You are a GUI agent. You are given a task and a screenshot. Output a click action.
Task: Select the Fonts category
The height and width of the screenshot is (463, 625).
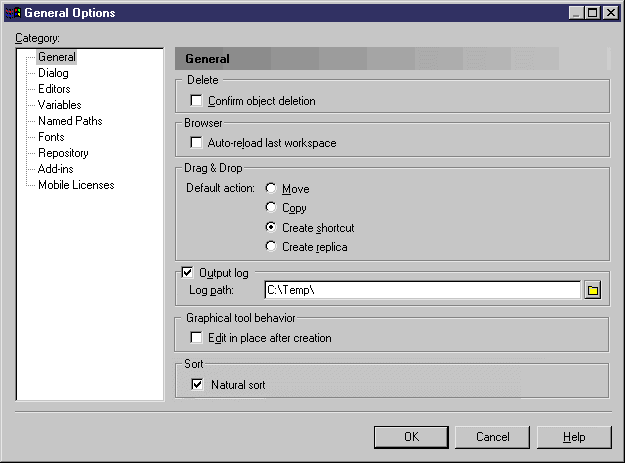(51, 137)
